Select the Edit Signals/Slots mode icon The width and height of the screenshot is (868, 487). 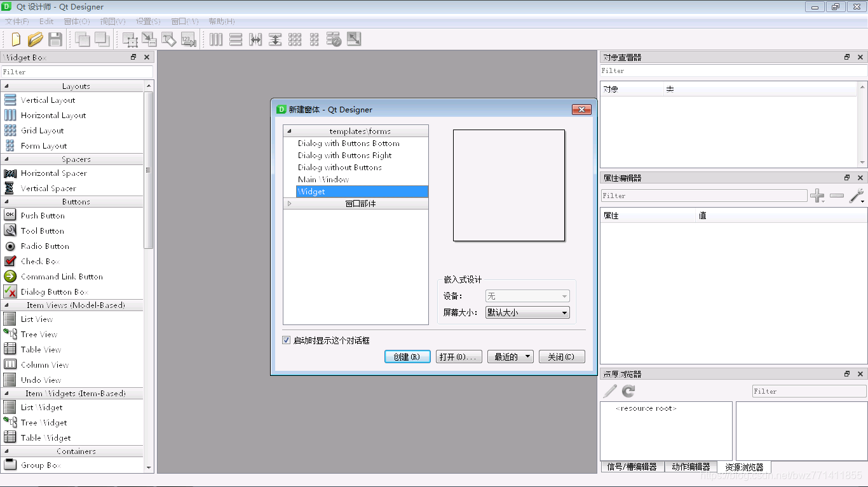[149, 39]
